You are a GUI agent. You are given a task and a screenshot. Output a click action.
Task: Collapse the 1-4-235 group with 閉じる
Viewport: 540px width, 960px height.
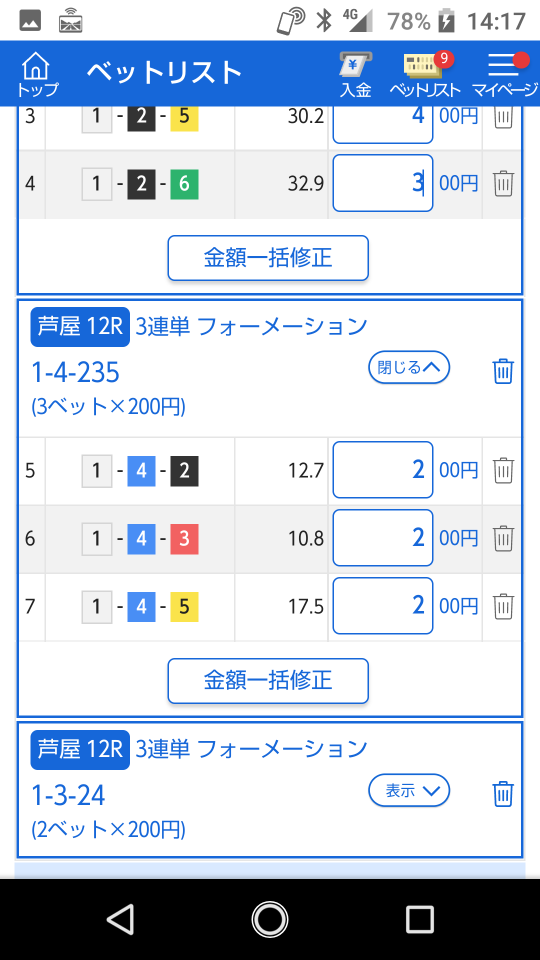click(x=409, y=367)
